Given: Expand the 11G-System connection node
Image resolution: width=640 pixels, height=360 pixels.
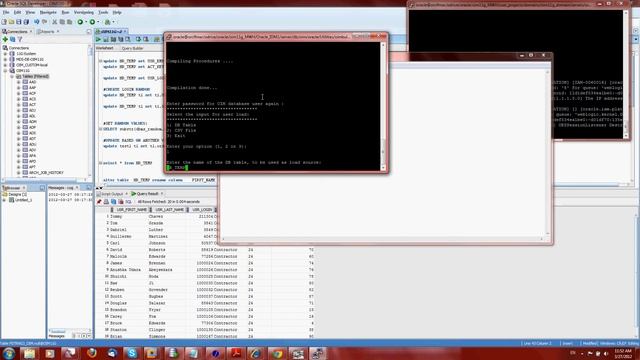Looking at the screenshot, I should click(6, 53).
